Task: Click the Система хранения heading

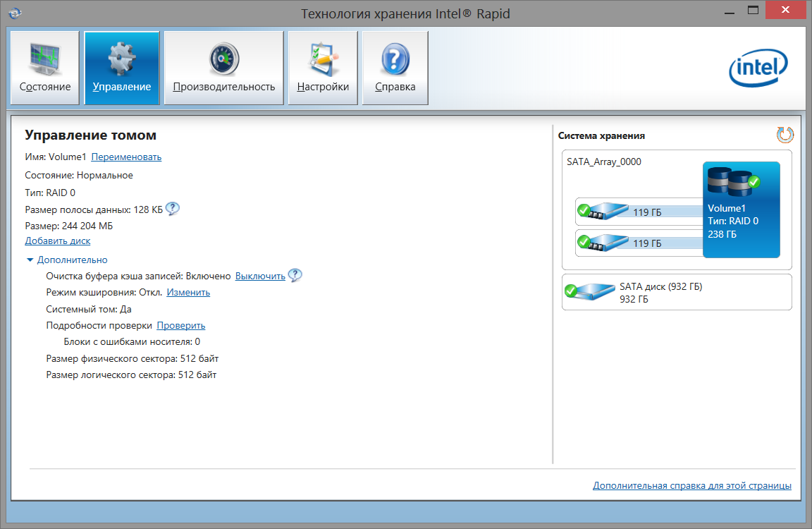Action: click(601, 135)
